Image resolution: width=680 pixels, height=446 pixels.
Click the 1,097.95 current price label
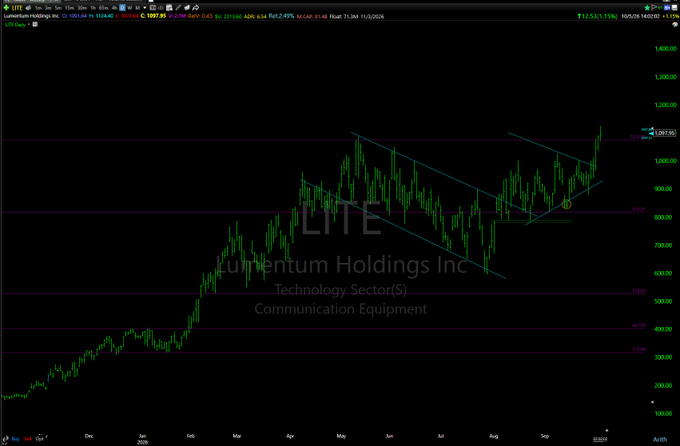tap(665, 133)
